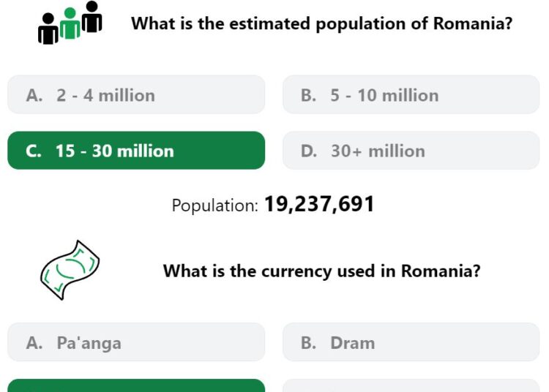
Task: Choose currency answer B. Dram
Action: coord(411,342)
